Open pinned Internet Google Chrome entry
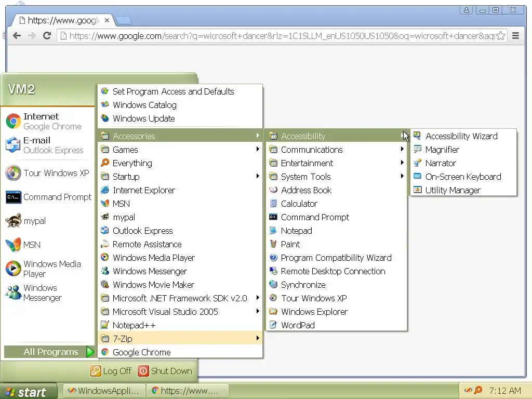 [47, 122]
